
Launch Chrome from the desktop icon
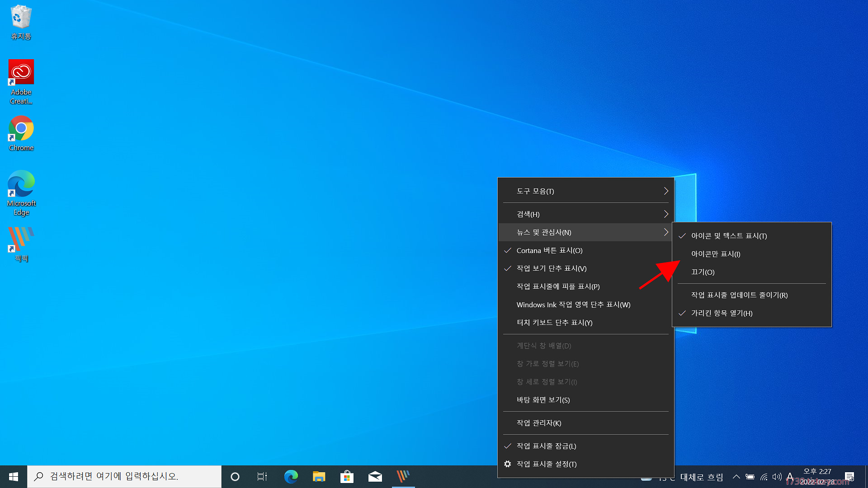coord(21,129)
